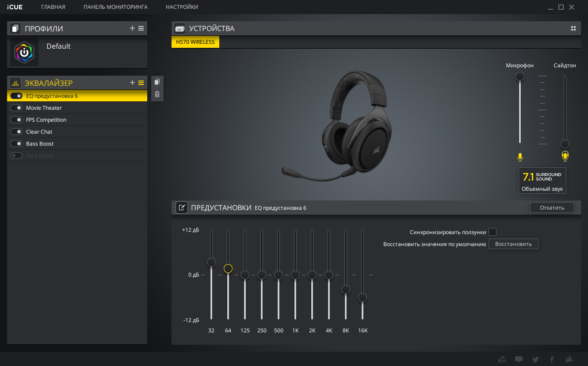
Task: Open the НАСТРОЙКИ menu
Action: [182, 7]
